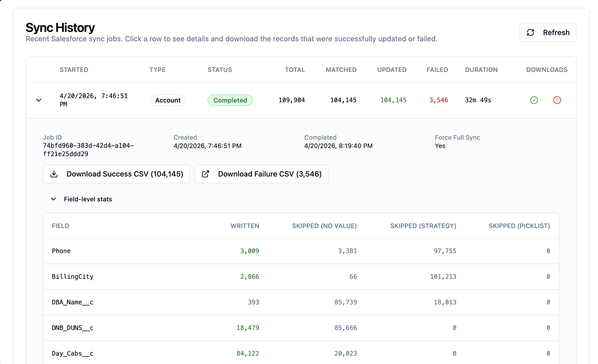This screenshot has width=598, height=364.
Task: Click the download tray icon on Success CSV
Action: pos(54,174)
